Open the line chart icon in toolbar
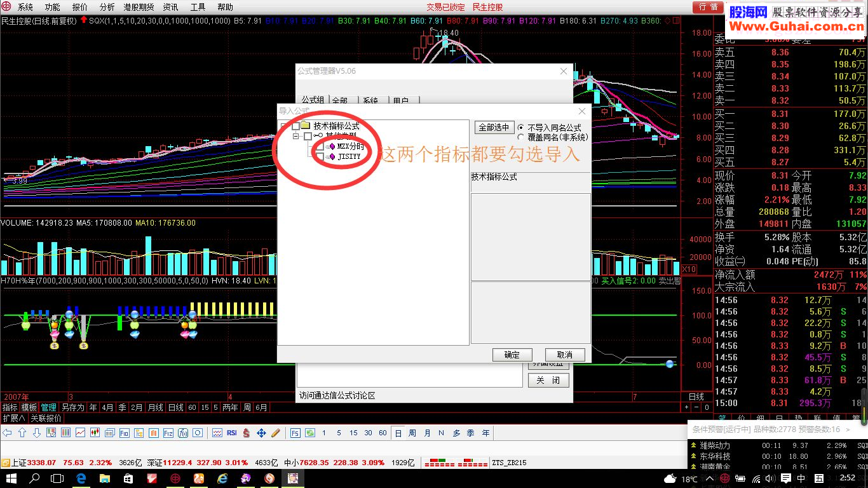 (x=80, y=433)
